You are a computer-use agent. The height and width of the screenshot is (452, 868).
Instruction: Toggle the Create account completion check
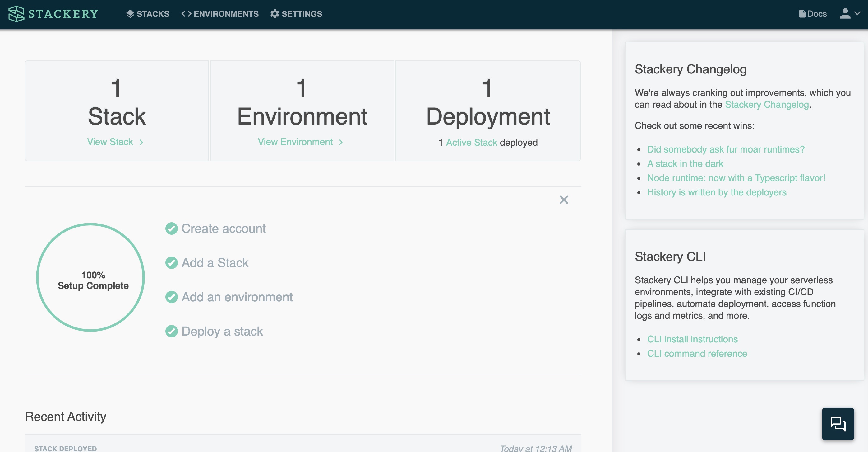click(x=172, y=228)
